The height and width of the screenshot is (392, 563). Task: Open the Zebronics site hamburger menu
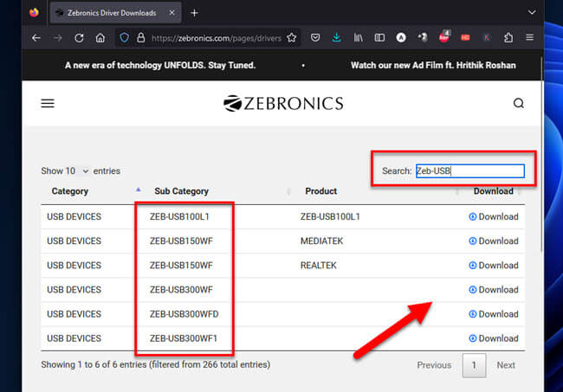tap(48, 103)
